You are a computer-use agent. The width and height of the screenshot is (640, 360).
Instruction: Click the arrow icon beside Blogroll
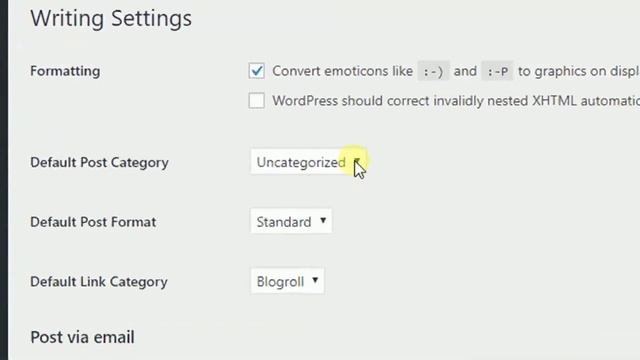pos(315,280)
